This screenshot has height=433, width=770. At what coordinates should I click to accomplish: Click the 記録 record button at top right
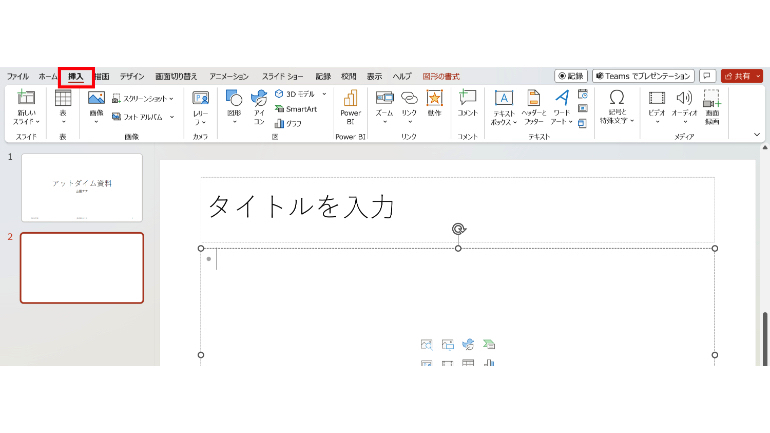571,76
